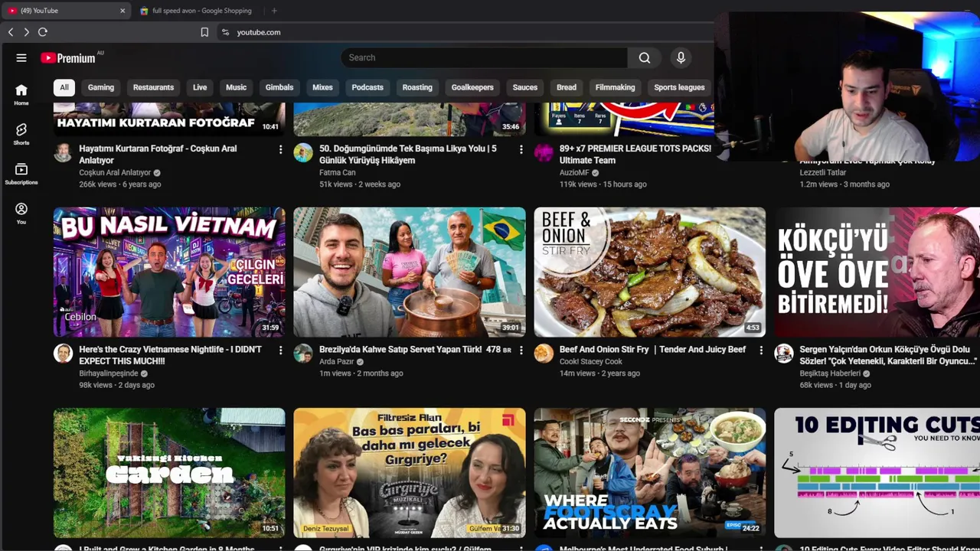The height and width of the screenshot is (551, 980).
Task: Open the Sergen Yalçın'dan Orkun Kökçü'ye title
Action: click(x=888, y=355)
